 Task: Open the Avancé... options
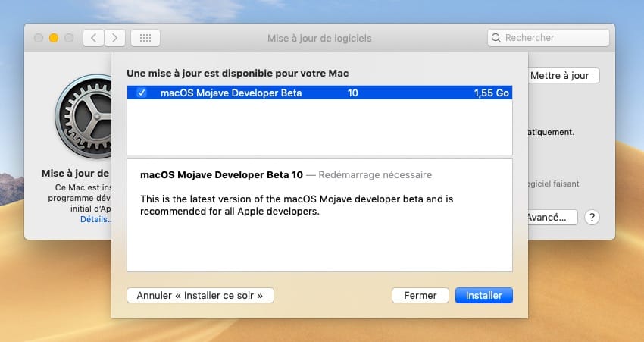[x=552, y=218]
